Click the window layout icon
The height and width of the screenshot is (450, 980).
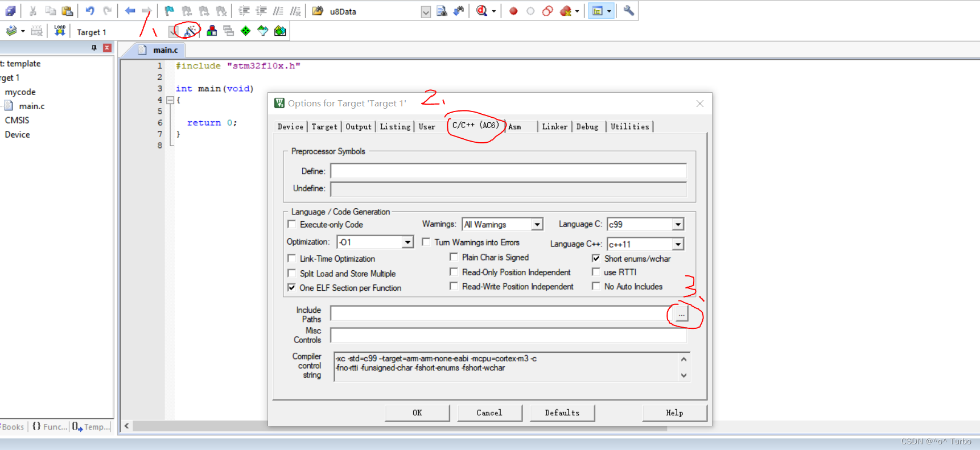tap(598, 11)
